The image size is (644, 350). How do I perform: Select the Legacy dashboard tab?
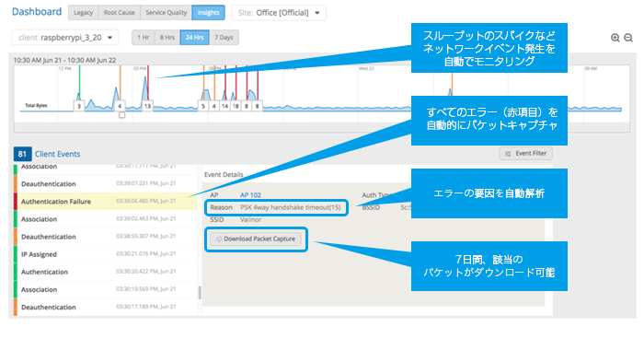(84, 13)
